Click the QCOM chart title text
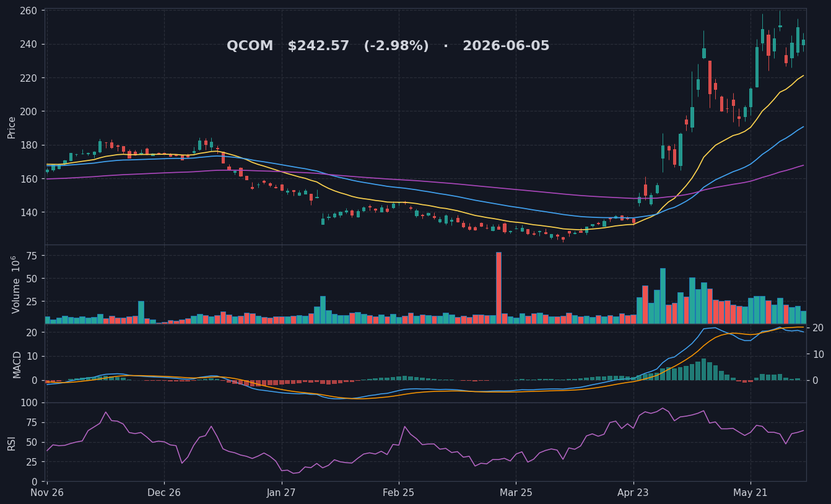The height and width of the screenshot is (504, 831). click(x=388, y=46)
